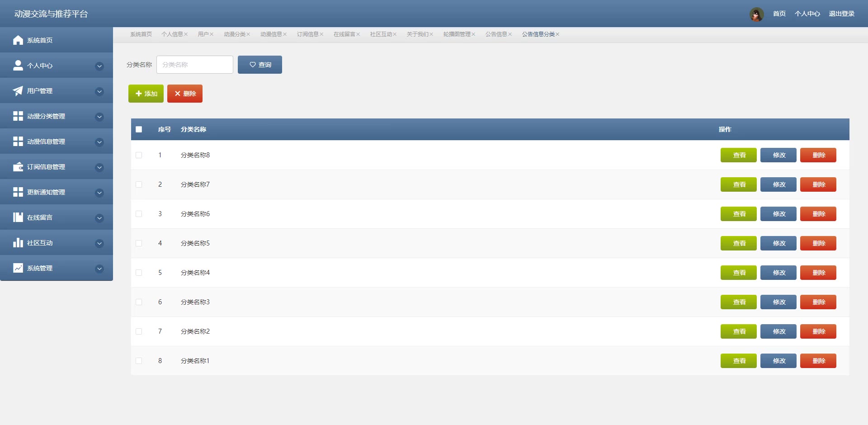The image size is (868, 425).
Task: Close the 动漫分类 tab
Action: point(248,34)
